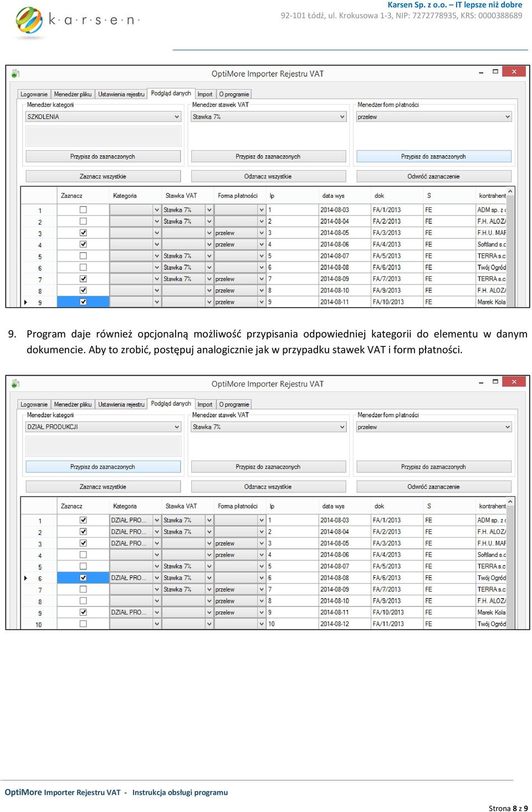Click Zaznacz wszystkie in DZIAŁ PRODUKCJI window
This screenshot has width=532, height=812.
click(103, 487)
